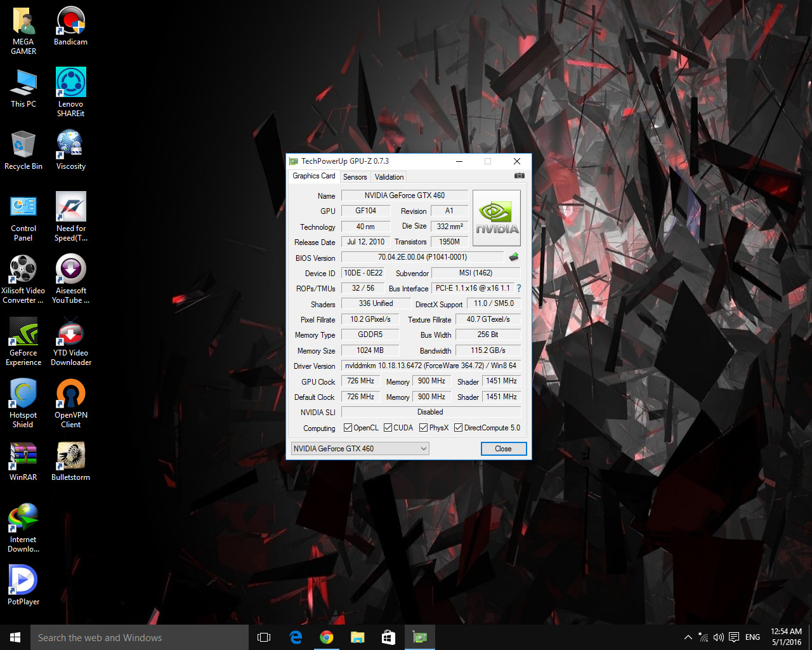Open the Bandicam desktop shortcut

tap(70, 27)
